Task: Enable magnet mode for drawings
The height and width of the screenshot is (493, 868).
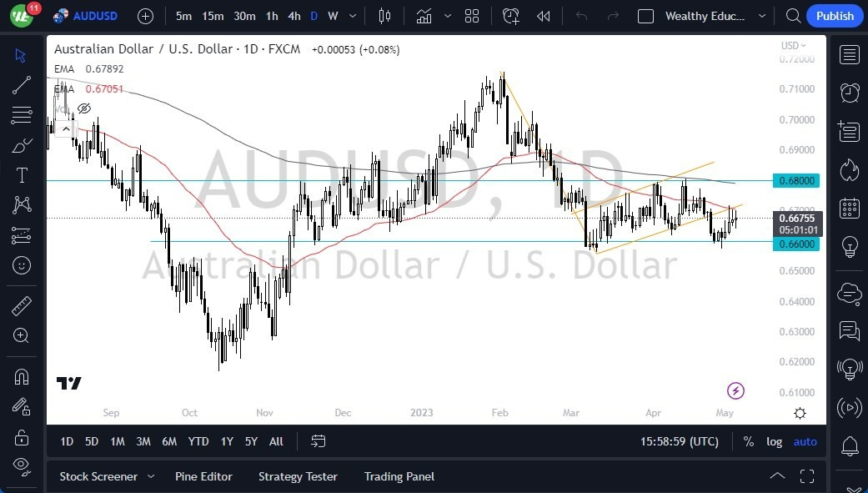Action: [x=21, y=376]
